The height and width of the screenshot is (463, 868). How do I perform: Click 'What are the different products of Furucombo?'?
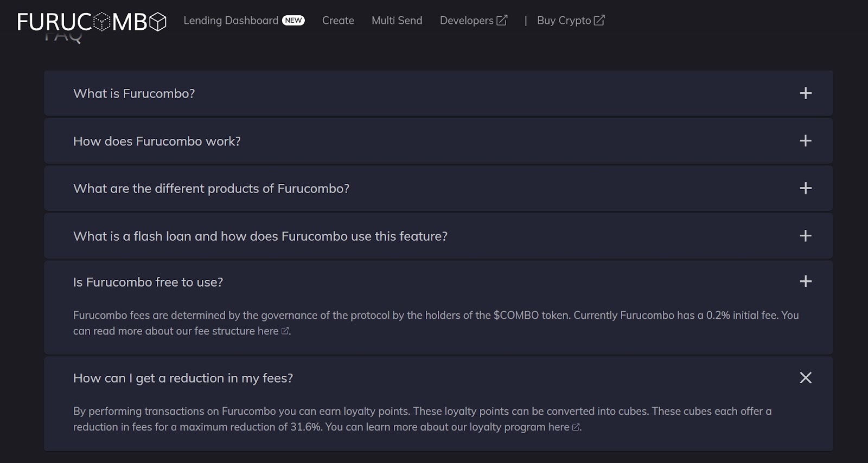(211, 189)
